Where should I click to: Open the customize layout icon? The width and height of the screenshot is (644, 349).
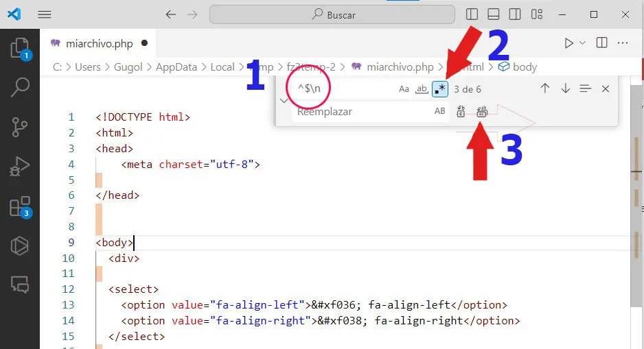click(x=536, y=14)
